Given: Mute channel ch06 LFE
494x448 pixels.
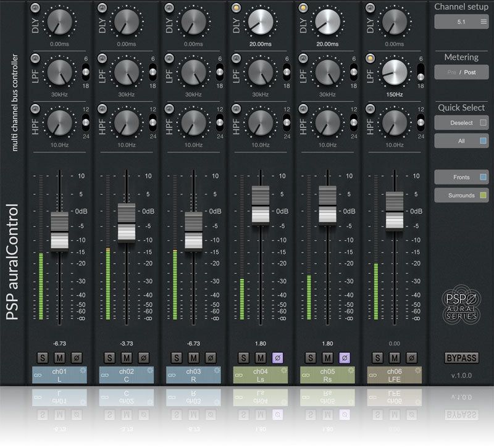Looking at the screenshot, I should tap(395, 358).
